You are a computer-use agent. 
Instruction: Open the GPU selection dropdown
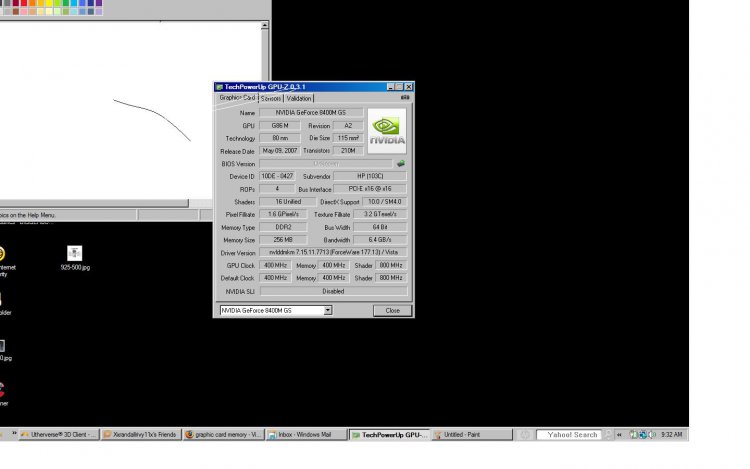point(328,310)
